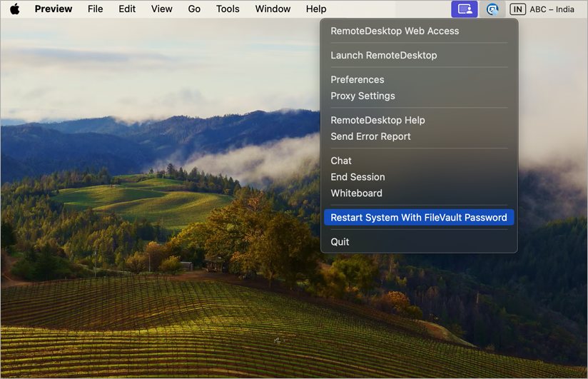Open RemoteDesktop Help

pyautogui.click(x=377, y=121)
